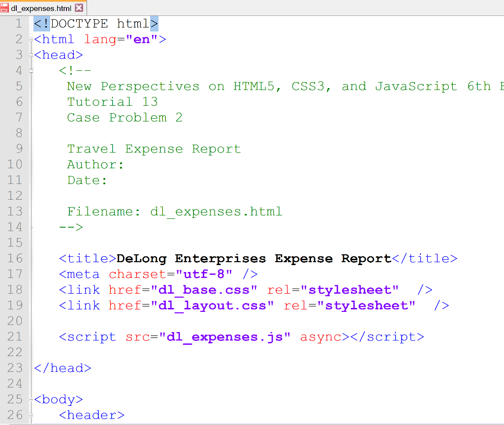Click the Date: comment line
This screenshot has width=504, height=425.
point(87,180)
